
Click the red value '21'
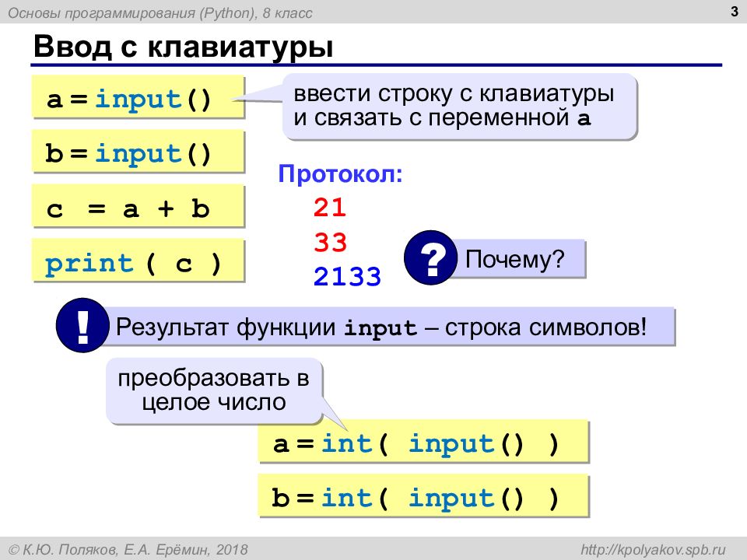point(330,208)
